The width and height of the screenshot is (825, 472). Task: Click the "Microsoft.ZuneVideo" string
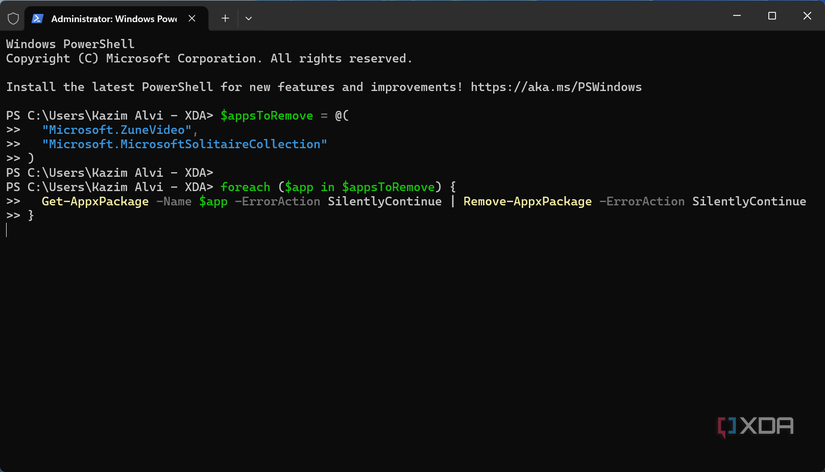coord(121,130)
